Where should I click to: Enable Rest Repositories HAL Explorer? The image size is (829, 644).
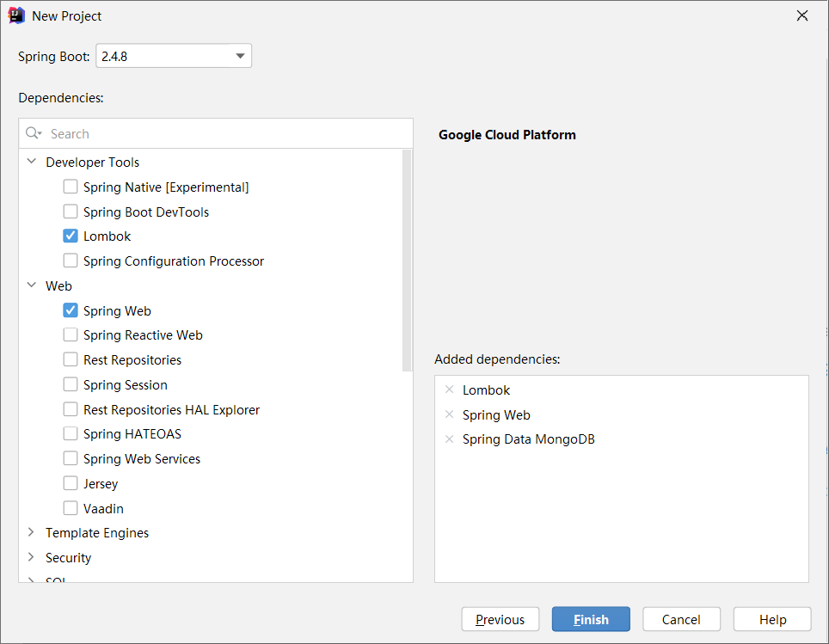coord(71,409)
